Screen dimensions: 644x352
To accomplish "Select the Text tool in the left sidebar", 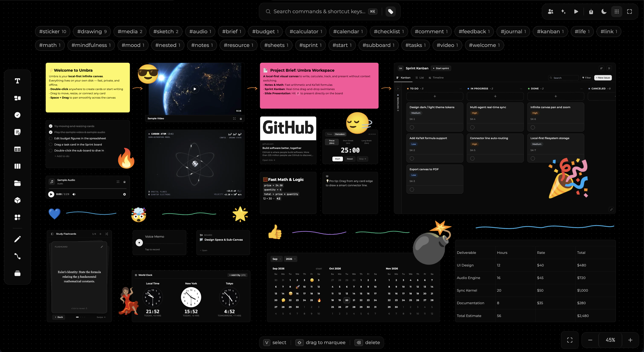I will pyautogui.click(x=17, y=81).
